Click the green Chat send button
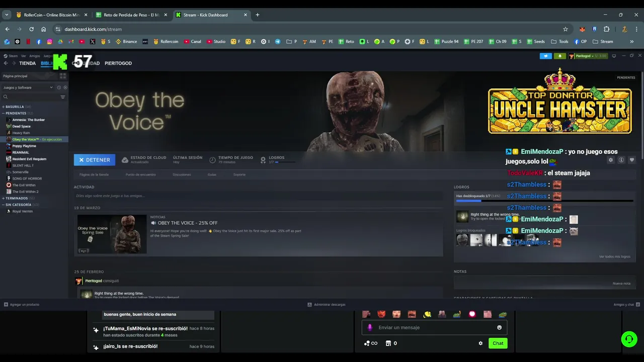The height and width of the screenshot is (362, 644). [498, 343]
